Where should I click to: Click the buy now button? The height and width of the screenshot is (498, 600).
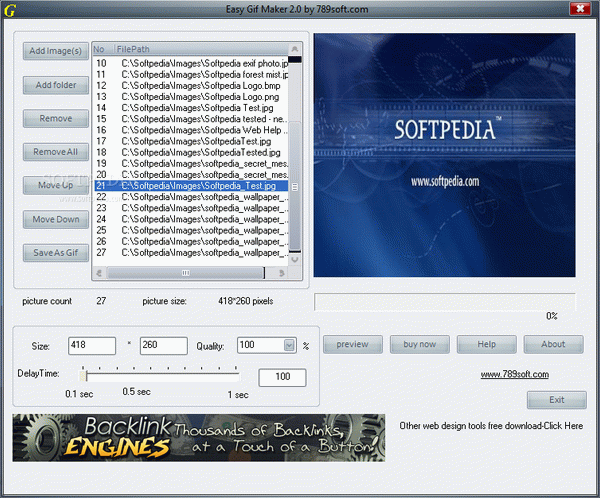point(419,344)
